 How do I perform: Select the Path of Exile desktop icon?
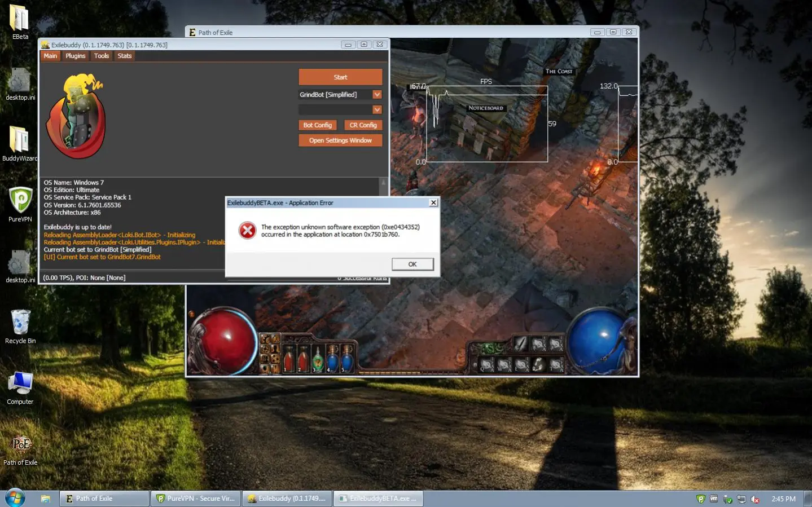[x=20, y=444]
